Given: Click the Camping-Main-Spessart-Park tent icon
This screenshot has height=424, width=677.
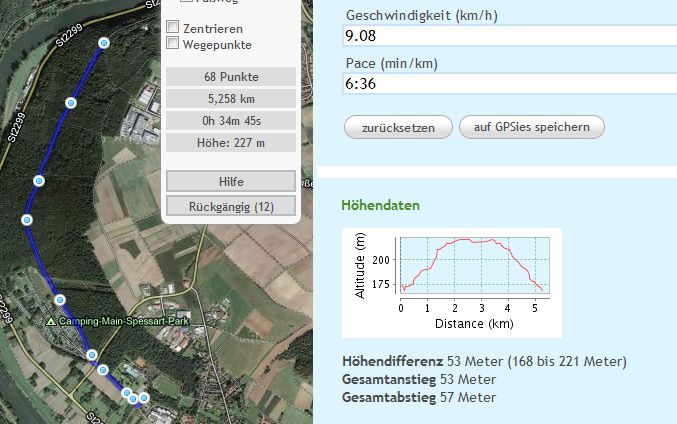Looking at the screenshot, I should [52, 321].
